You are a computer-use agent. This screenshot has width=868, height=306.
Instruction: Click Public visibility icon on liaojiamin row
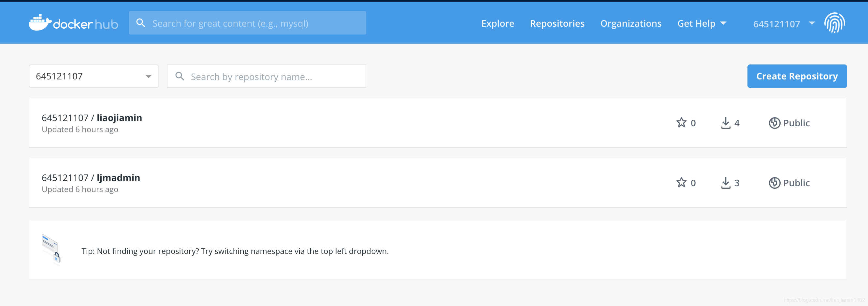point(774,123)
